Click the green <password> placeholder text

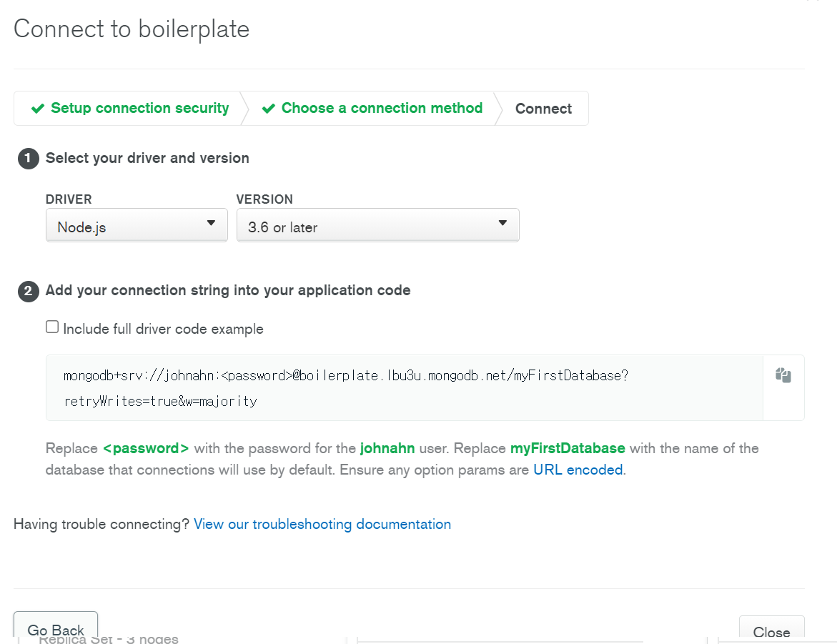pos(146,449)
